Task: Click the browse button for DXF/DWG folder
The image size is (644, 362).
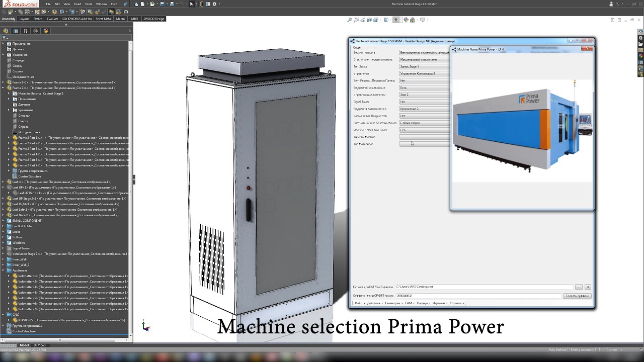Action: point(579,287)
